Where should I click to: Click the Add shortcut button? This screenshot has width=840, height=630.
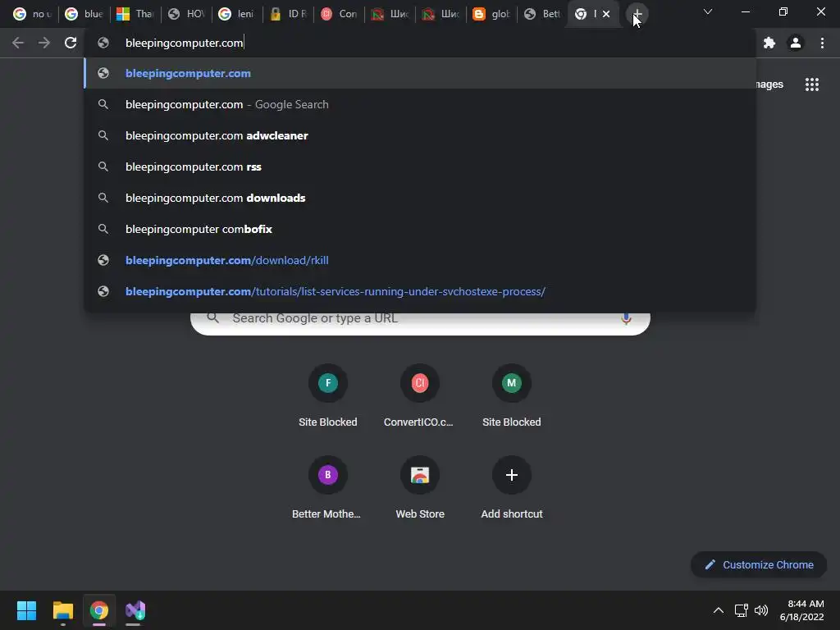pyautogui.click(x=512, y=489)
